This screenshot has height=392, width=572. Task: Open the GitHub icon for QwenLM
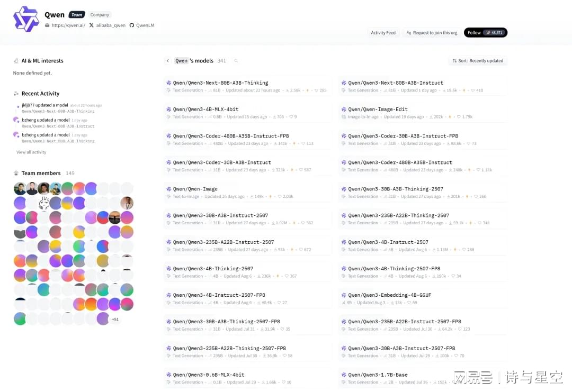(132, 25)
